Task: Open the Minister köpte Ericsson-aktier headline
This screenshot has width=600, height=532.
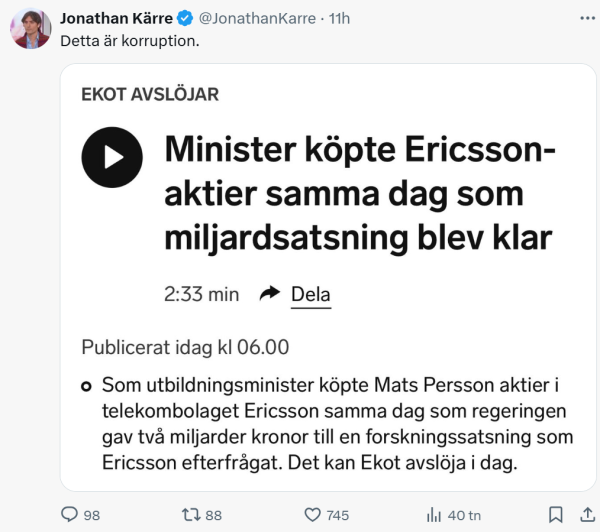Action: [x=360, y=194]
